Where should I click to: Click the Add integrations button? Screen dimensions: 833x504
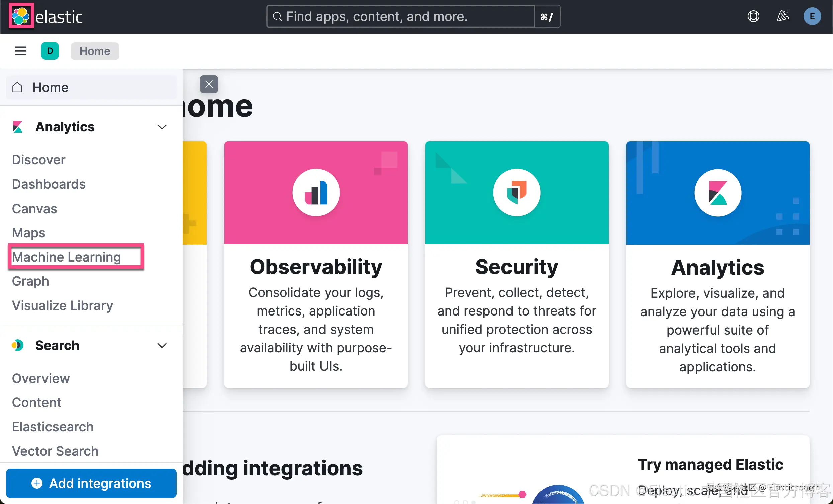coord(91,483)
